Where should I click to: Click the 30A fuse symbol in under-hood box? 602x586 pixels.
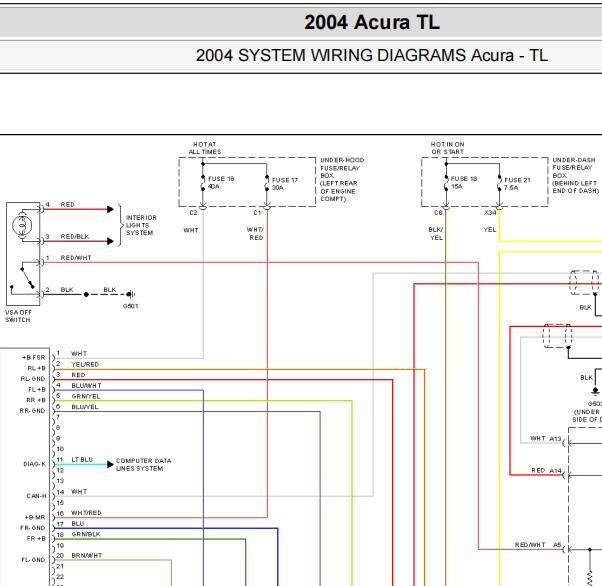(267, 184)
